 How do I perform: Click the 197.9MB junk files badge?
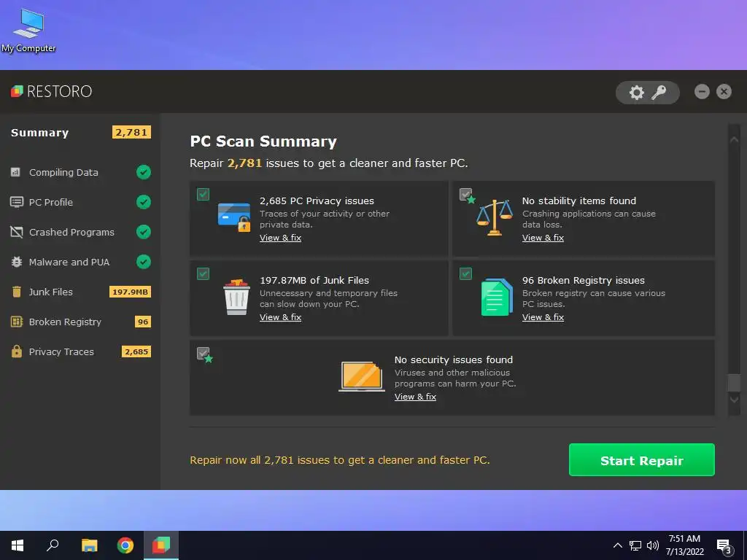130,292
